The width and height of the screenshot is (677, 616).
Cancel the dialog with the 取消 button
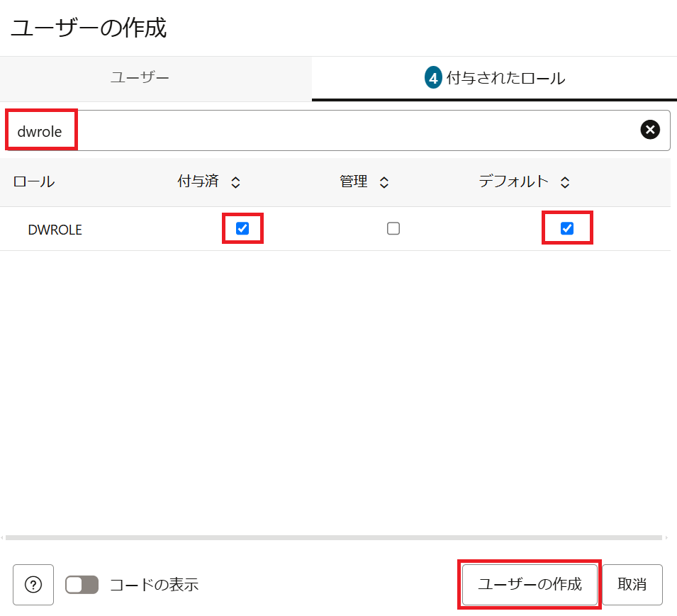(632, 584)
